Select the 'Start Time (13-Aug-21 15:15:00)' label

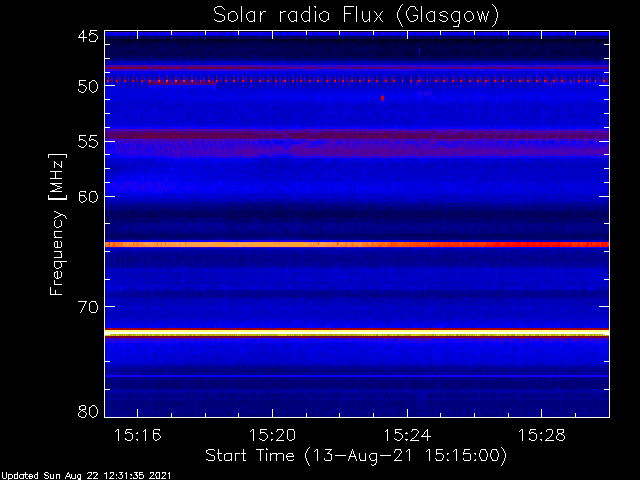click(x=356, y=456)
